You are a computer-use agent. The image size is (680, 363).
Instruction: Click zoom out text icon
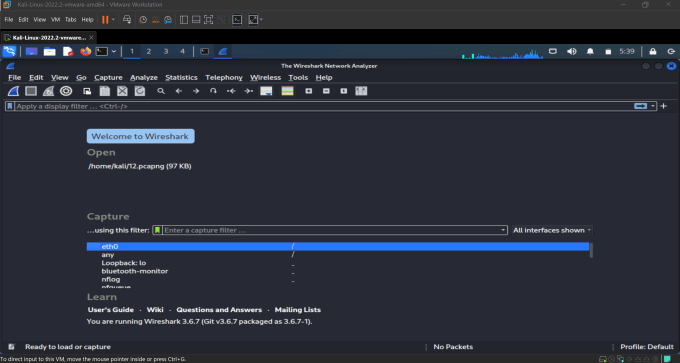pos(326,91)
